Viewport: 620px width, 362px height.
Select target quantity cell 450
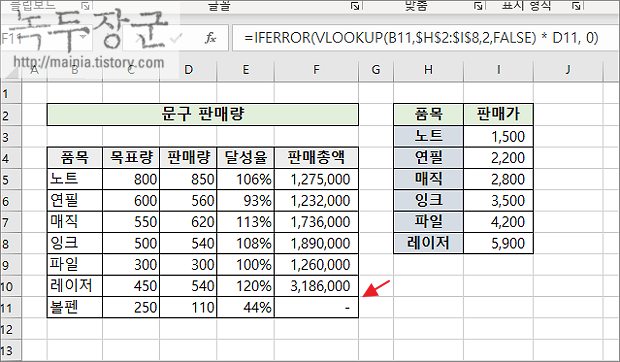pos(131,286)
